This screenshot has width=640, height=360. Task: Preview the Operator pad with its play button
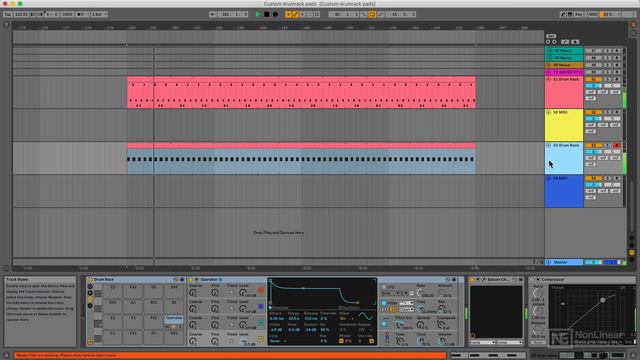174,327
